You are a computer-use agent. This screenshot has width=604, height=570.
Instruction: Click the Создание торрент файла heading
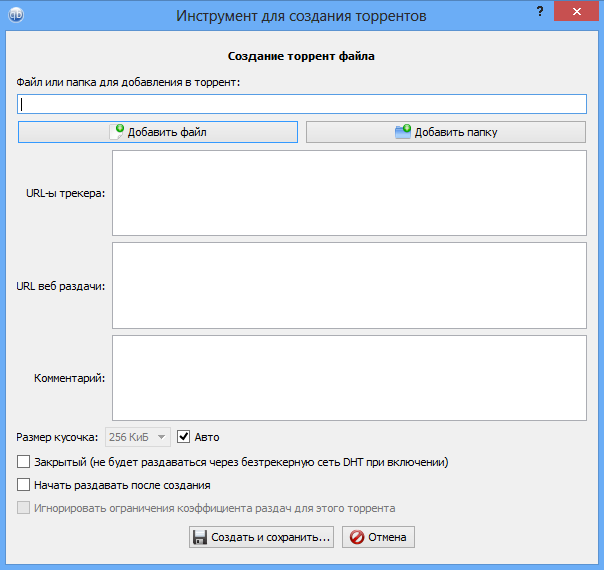(301, 56)
